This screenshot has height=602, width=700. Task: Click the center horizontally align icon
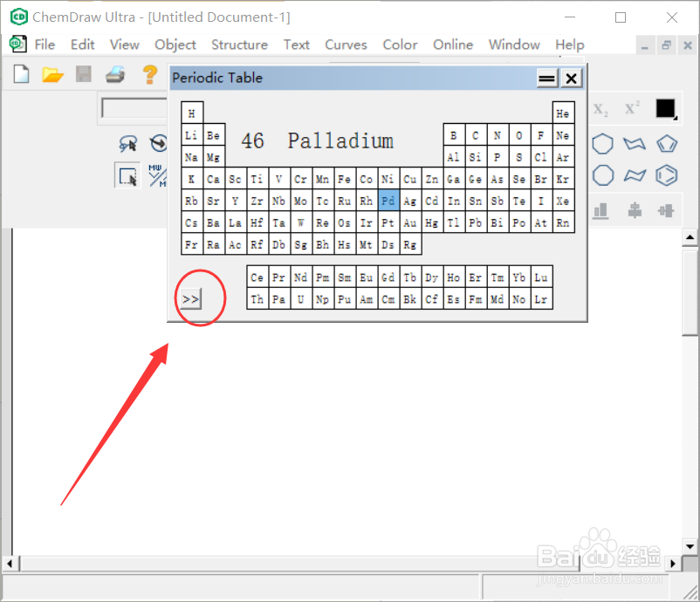666,210
